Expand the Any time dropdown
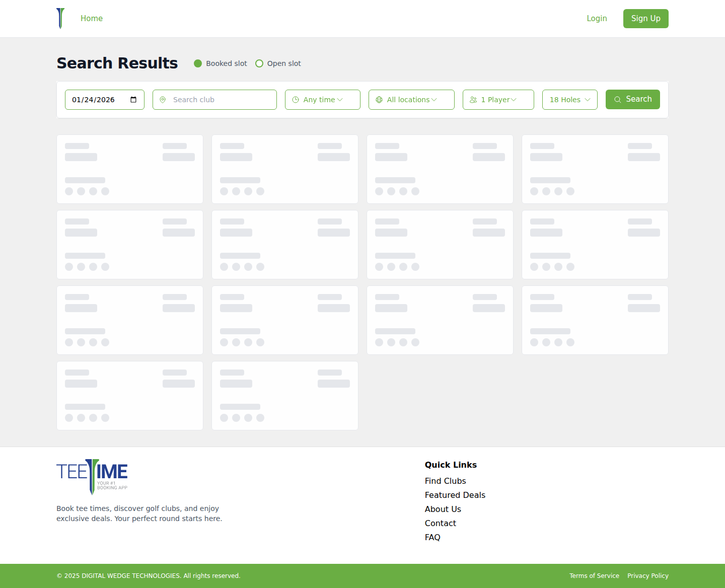Viewport: 725px width, 588px height. point(323,100)
